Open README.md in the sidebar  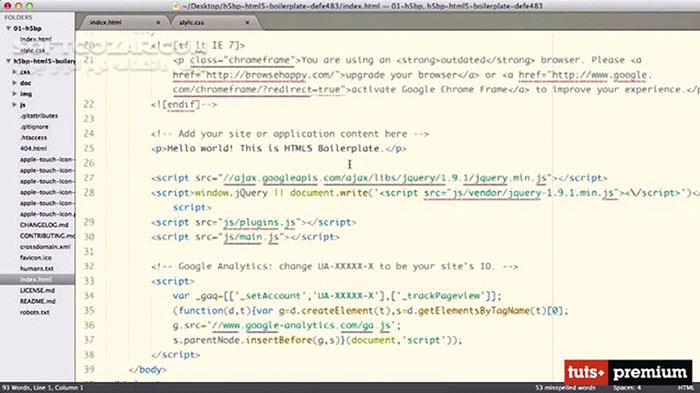pyautogui.click(x=38, y=301)
